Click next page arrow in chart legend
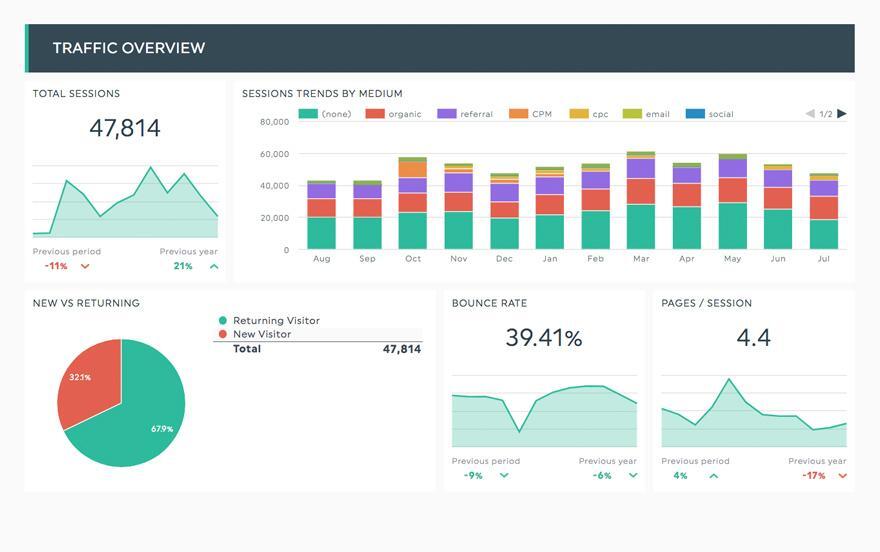880x552 pixels. pyautogui.click(x=842, y=114)
